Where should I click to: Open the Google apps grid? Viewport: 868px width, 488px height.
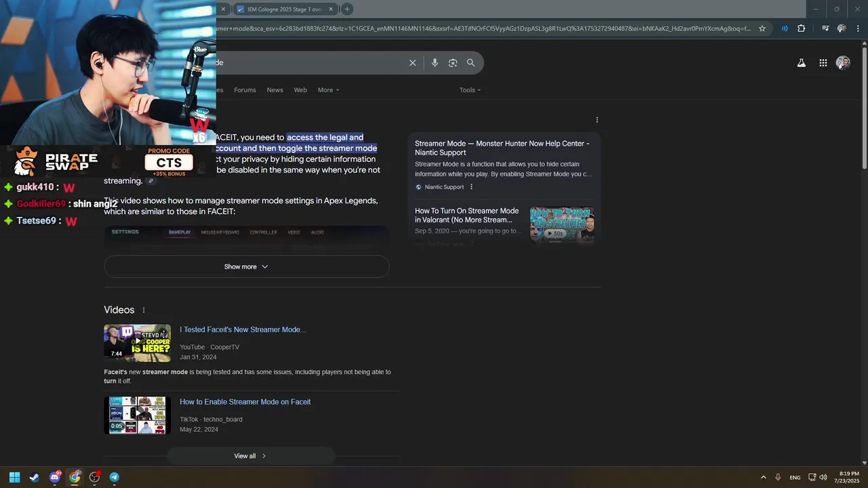823,63
